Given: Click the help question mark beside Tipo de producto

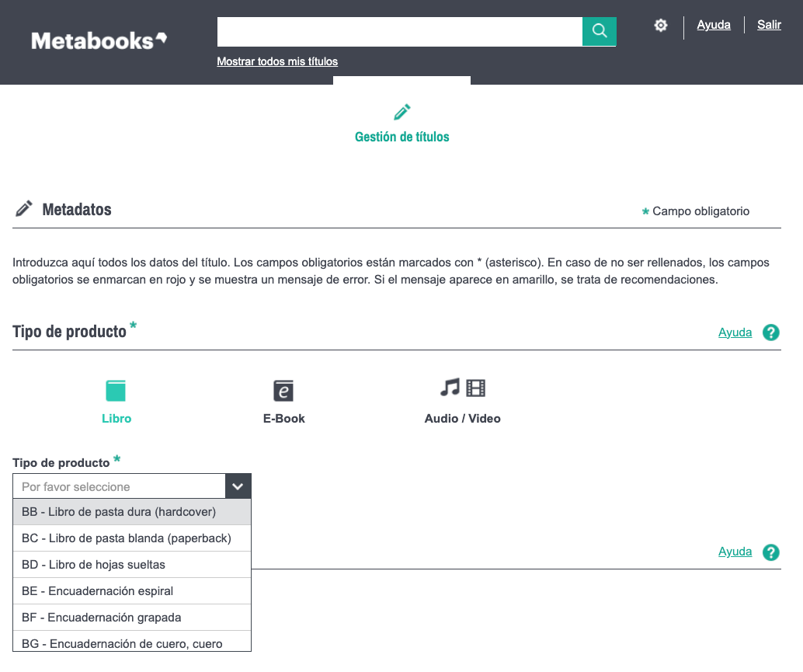Looking at the screenshot, I should 770,333.
